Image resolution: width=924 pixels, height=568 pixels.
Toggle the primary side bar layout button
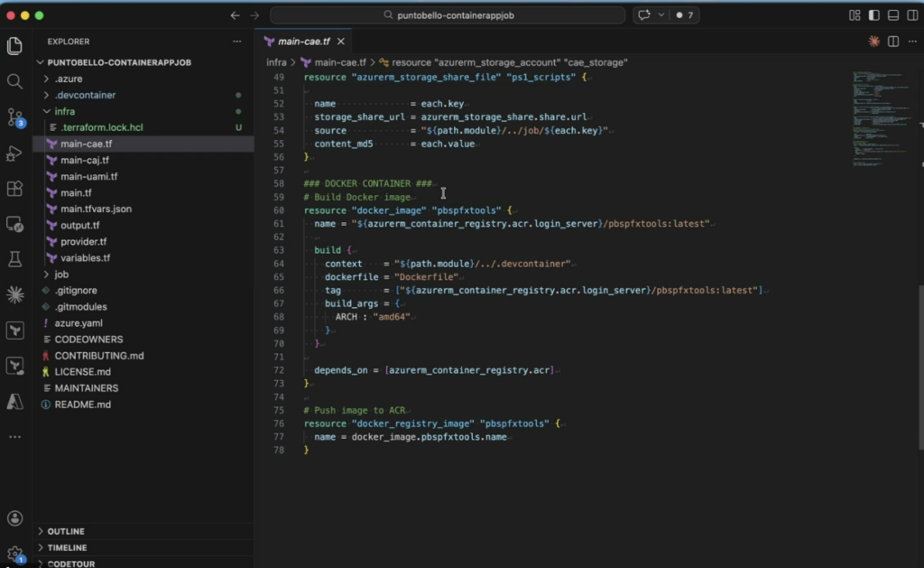click(x=873, y=15)
